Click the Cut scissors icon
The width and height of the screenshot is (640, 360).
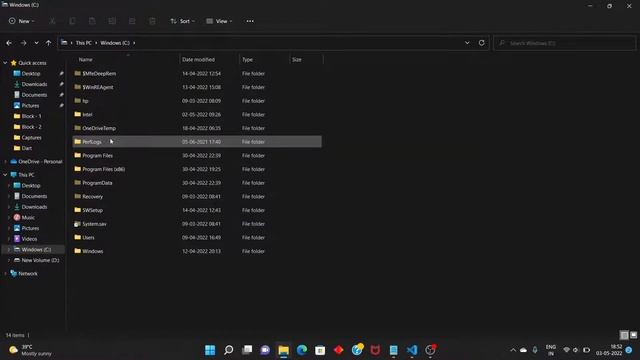(52, 21)
